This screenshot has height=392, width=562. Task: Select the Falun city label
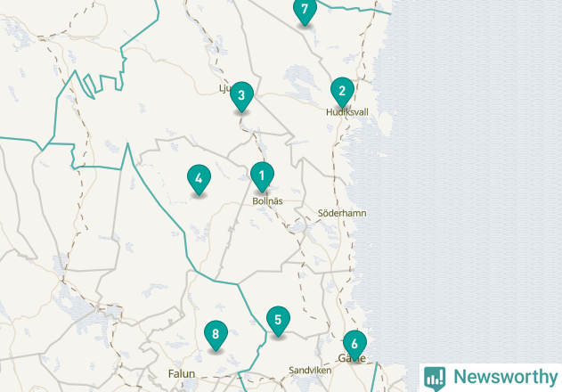[x=182, y=373]
